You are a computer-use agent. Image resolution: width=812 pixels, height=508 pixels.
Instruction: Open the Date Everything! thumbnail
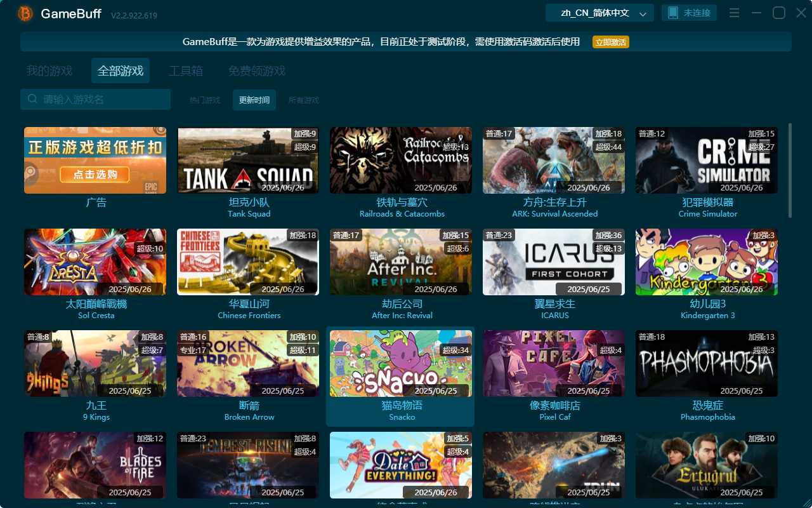point(401,465)
